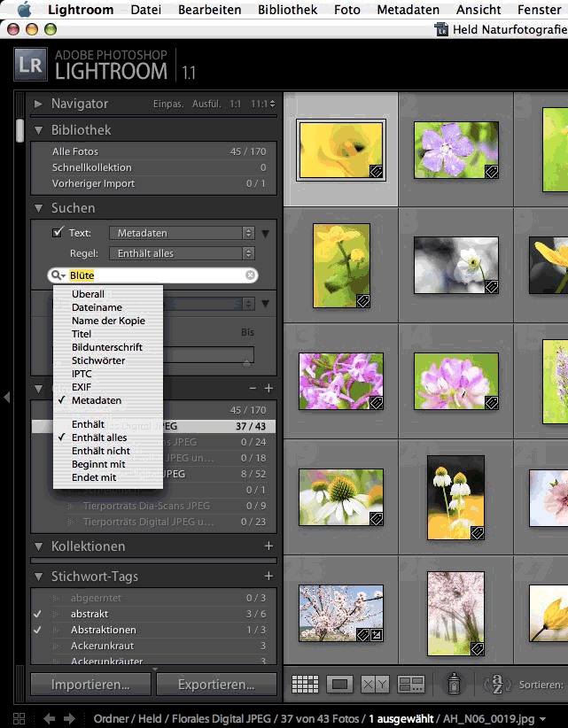Image resolution: width=568 pixels, height=728 pixels.
Task: Collapse the Suchen panel
Action: (39, 208)
